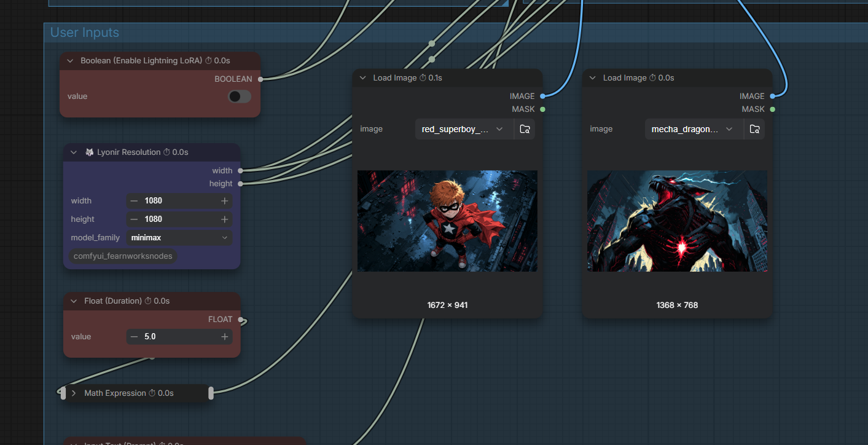Click the Math Expression input connector
Viewport: 868px width, 445px height.
63,393
